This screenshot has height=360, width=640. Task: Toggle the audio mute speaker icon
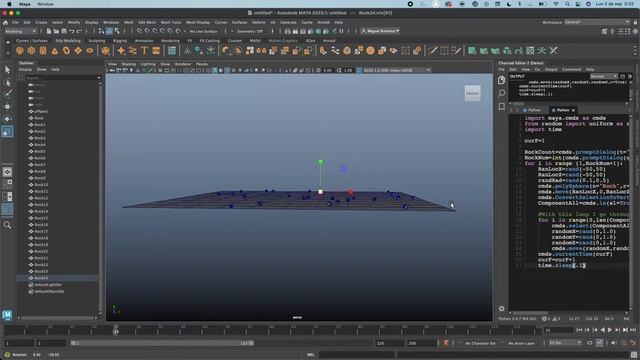point(614,343)
